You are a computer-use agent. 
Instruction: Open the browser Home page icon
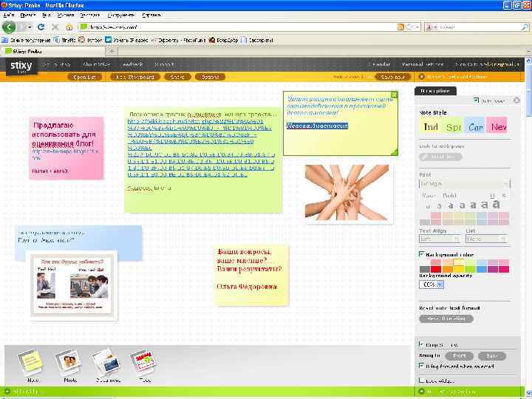coord(69,27)
